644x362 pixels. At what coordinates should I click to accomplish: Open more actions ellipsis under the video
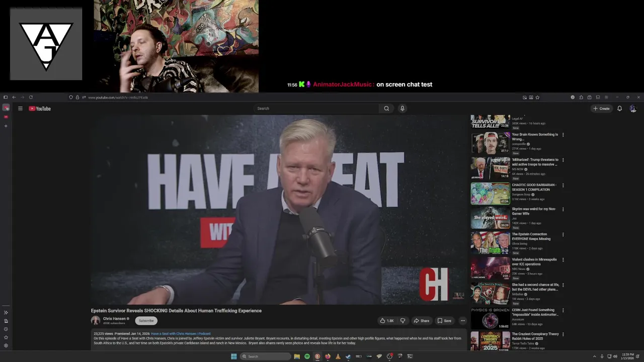tap(463, 321)
